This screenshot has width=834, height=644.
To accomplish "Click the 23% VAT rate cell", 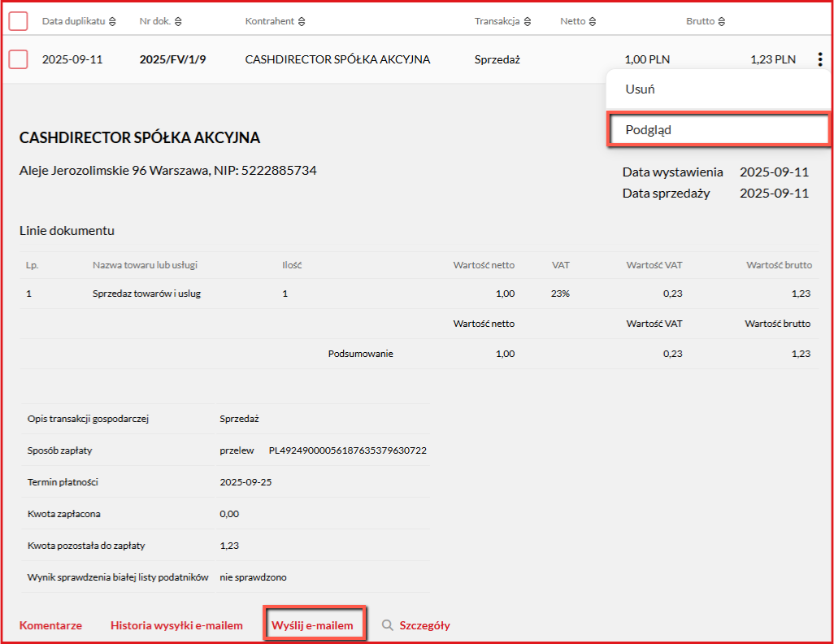I will pyautogui.click(x=560, y=294).
